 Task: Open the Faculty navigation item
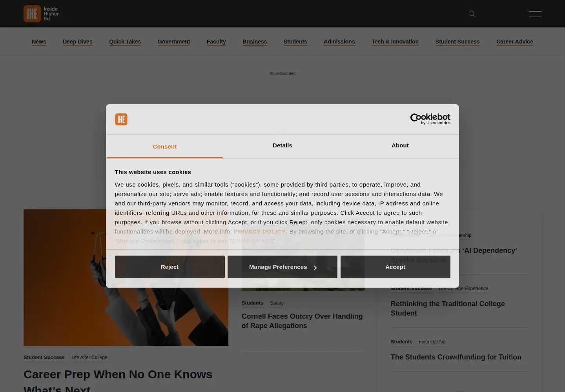tap(216, 42)
